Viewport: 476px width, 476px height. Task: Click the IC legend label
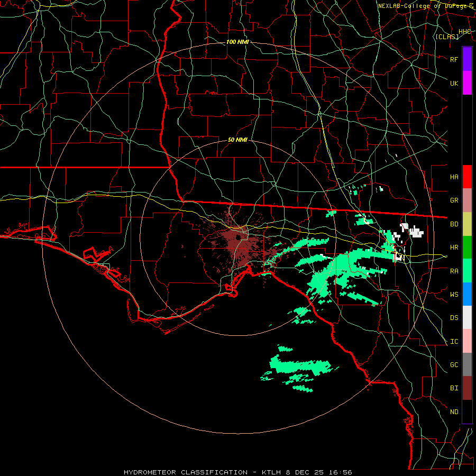454,341
